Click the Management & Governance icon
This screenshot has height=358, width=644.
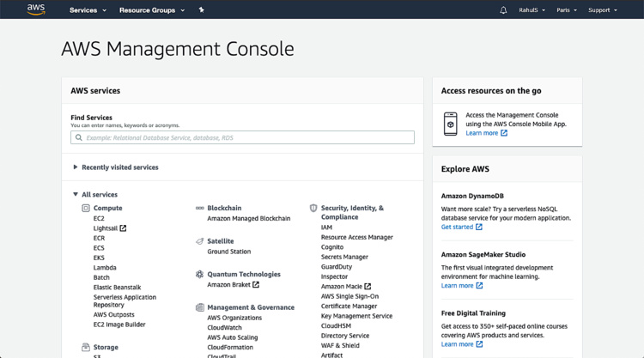(x=199, y=307)
